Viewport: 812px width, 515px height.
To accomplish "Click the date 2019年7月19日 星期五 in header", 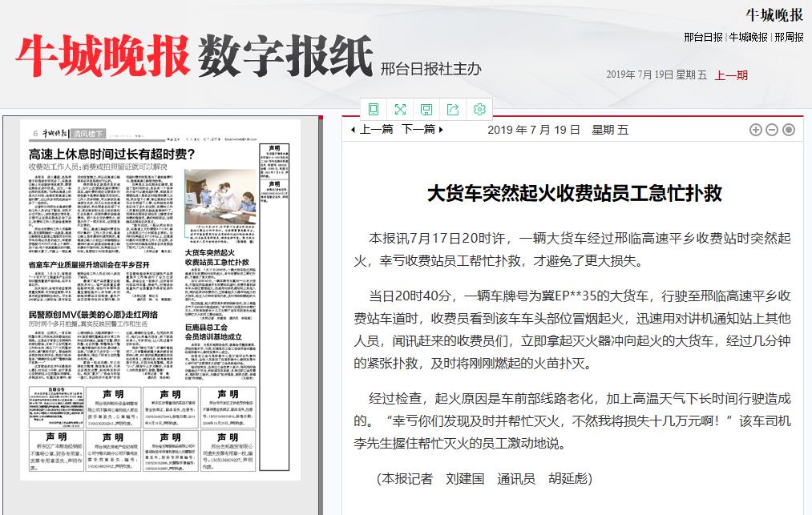I will (656, 75).
